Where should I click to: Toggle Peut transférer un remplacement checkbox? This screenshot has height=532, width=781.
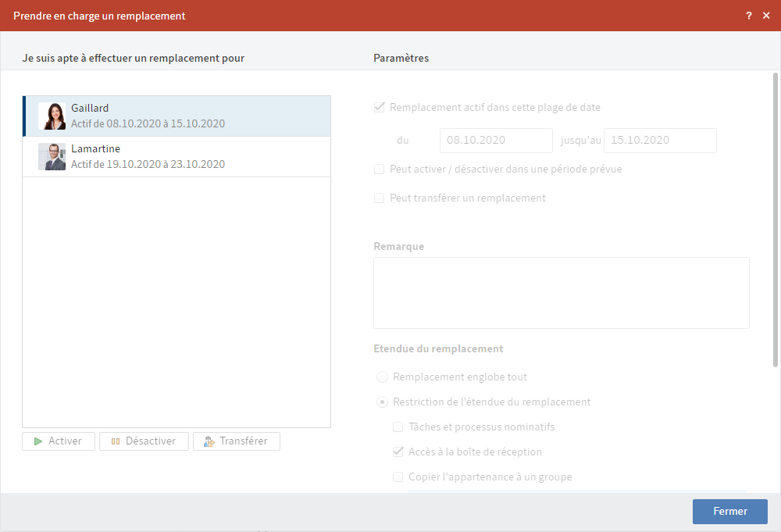[379, 198]
